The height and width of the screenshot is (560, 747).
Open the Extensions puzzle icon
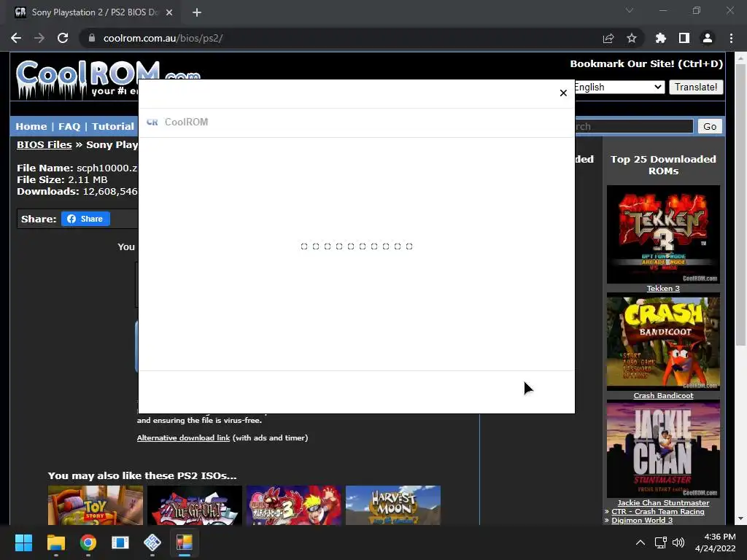click(x=660, y=38)
